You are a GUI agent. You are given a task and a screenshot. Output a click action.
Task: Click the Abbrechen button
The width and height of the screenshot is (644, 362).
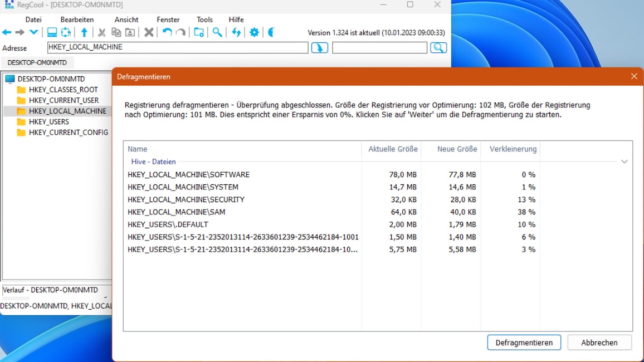(599, 343)
